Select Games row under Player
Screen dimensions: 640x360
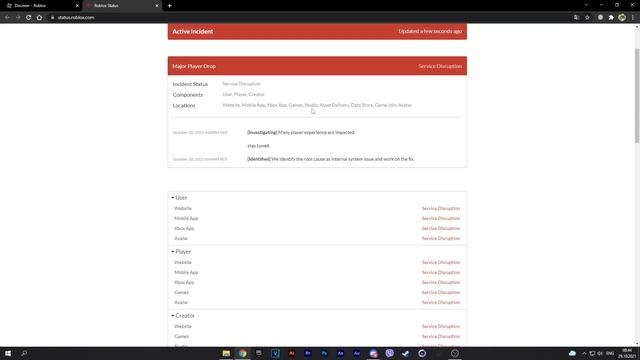(317, 292)
